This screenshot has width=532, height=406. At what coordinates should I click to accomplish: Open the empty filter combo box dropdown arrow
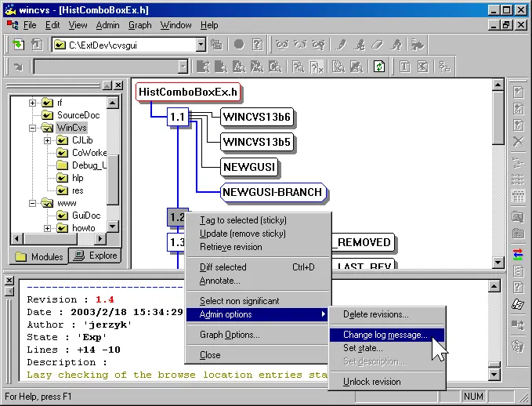pyautogui.click(x=183, y=67)
